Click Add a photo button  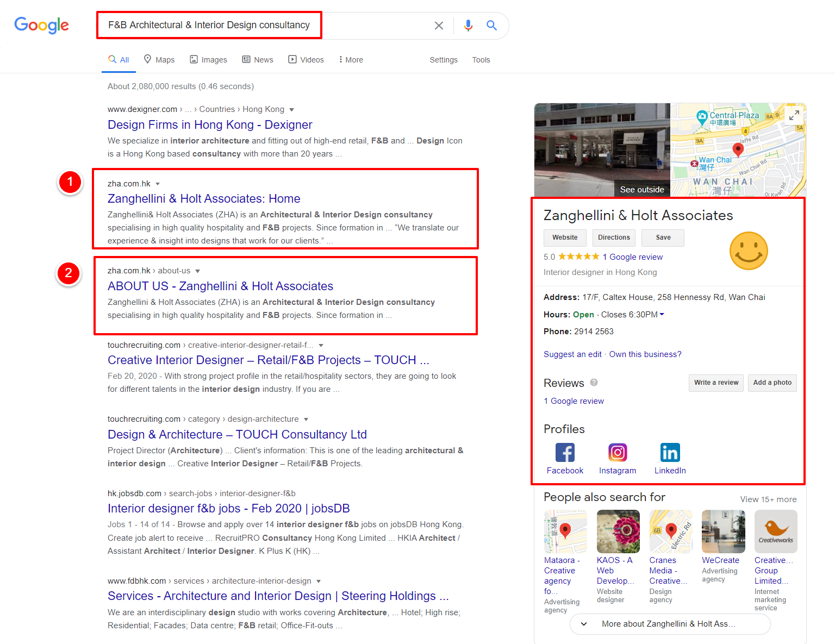pyautogui.click(x=772, y=383)
